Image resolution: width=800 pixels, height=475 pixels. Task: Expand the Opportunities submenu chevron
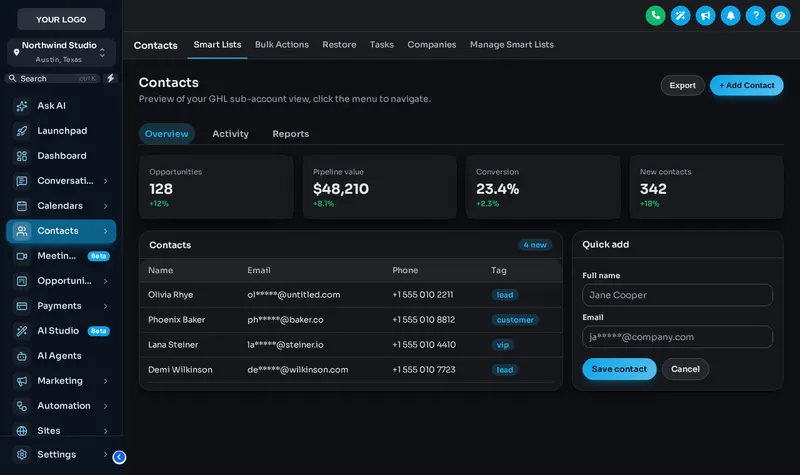[x=106, y=281]
